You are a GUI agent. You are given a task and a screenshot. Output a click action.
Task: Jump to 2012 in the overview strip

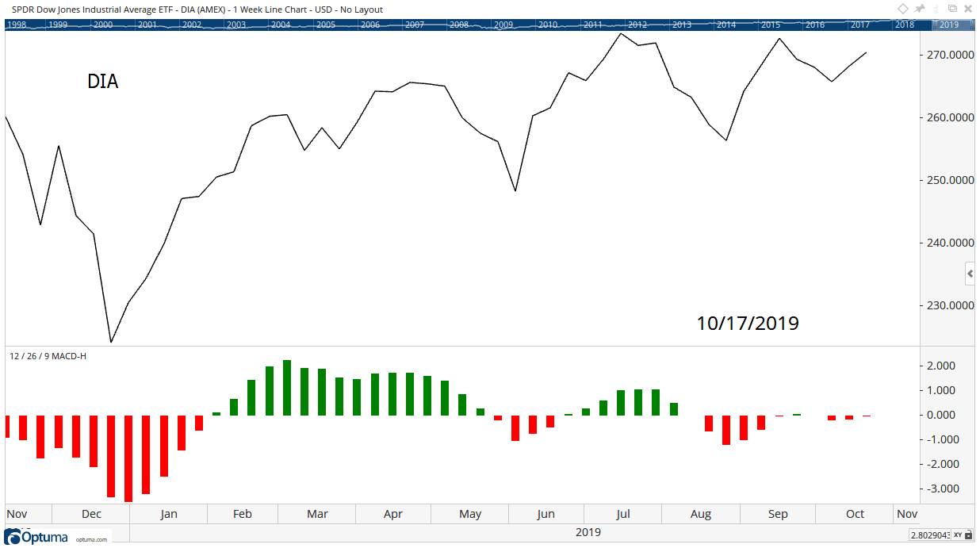coord(637,25)
